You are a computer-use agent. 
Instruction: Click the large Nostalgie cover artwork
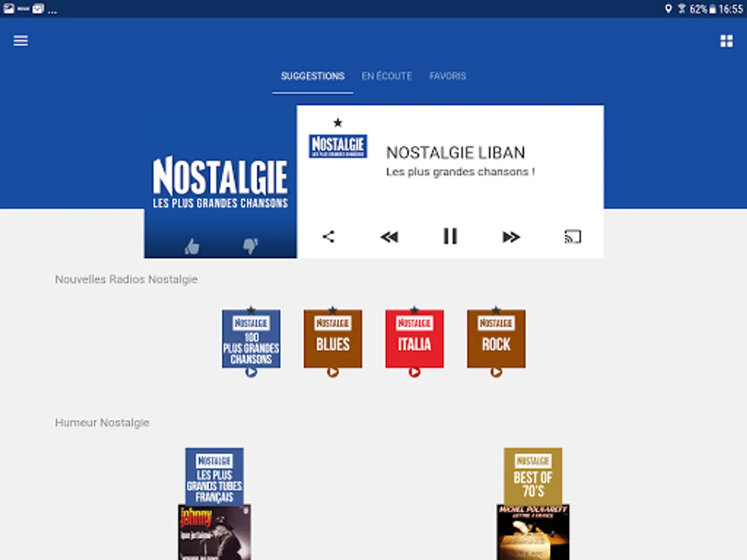pos(220,182)
